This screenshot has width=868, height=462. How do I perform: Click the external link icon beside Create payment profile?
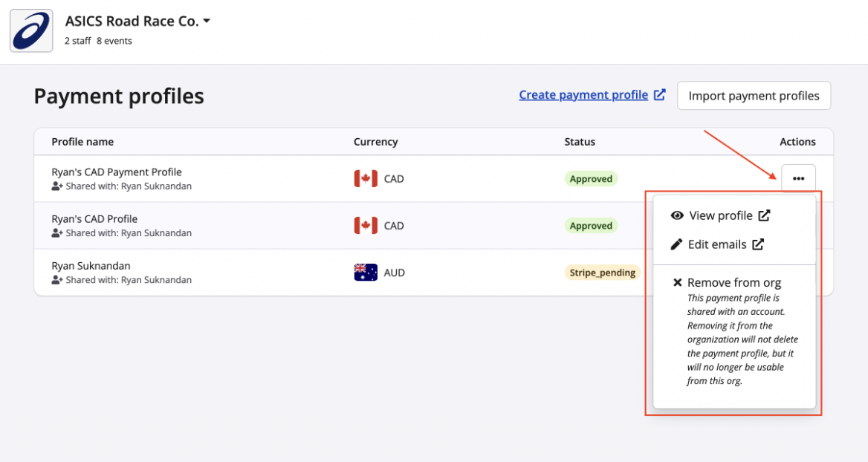pyautogui.click(x=660, y=95)
